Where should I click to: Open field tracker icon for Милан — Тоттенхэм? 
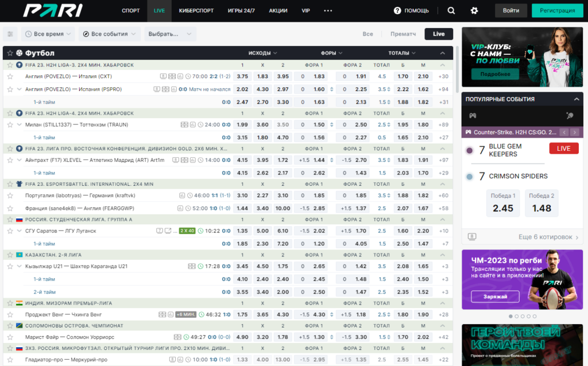(x=184, y=124)
